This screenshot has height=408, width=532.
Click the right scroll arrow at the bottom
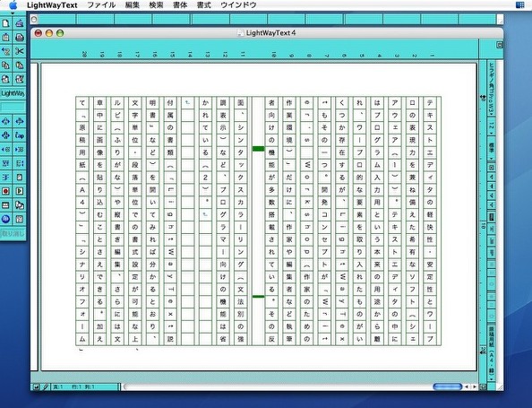point(475,386)
